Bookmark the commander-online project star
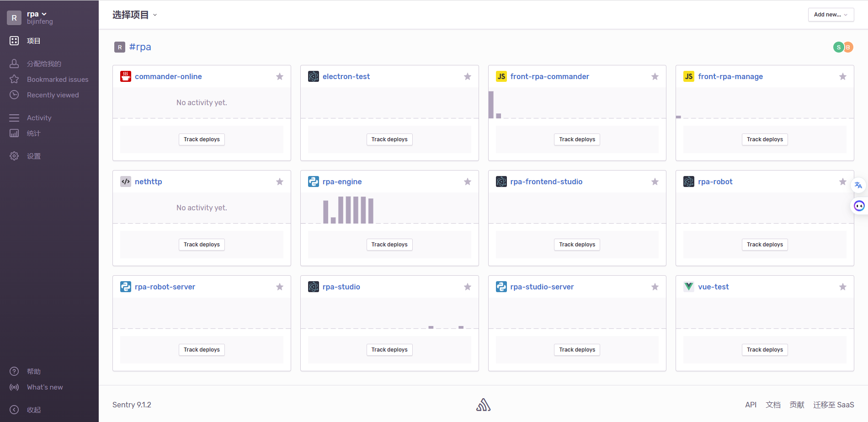The image size is (868, 422). tap(280, 76)
